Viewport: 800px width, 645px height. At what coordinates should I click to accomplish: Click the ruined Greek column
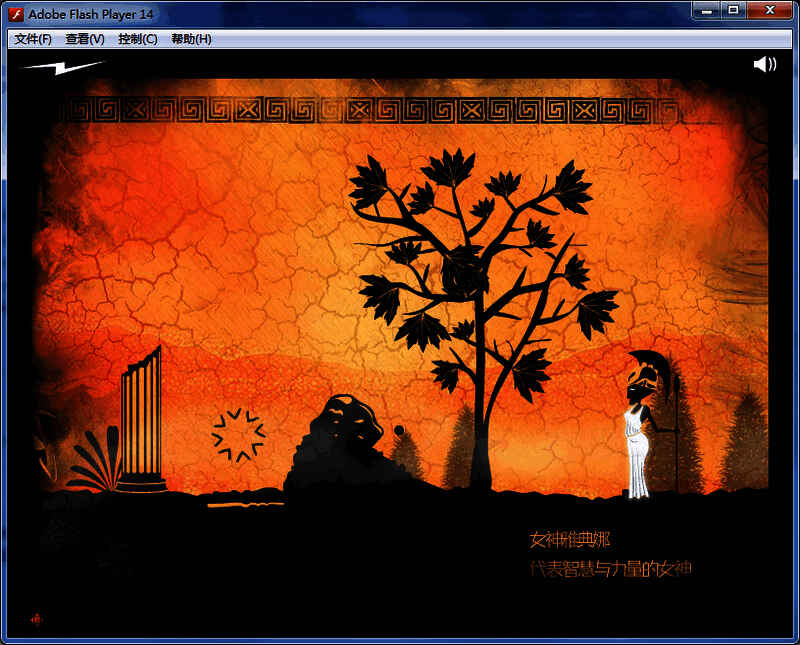141,420
